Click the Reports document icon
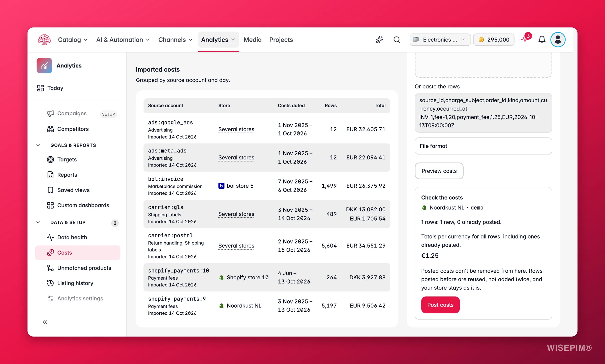Screen dimensions: 605x364 [x=50, y=175]
